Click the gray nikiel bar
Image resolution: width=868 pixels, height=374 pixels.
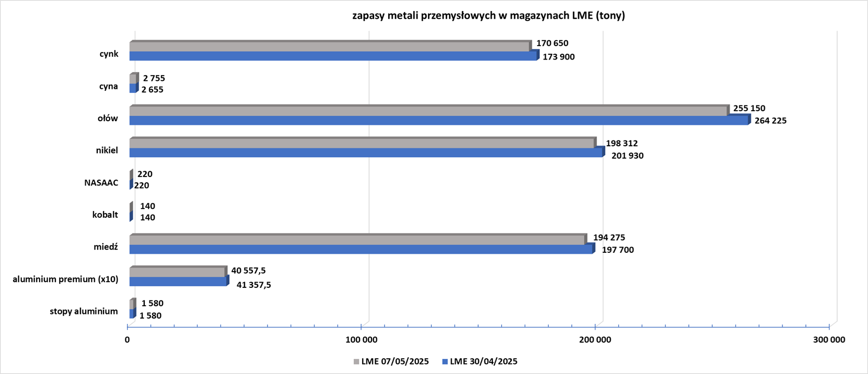pos(363,143)
